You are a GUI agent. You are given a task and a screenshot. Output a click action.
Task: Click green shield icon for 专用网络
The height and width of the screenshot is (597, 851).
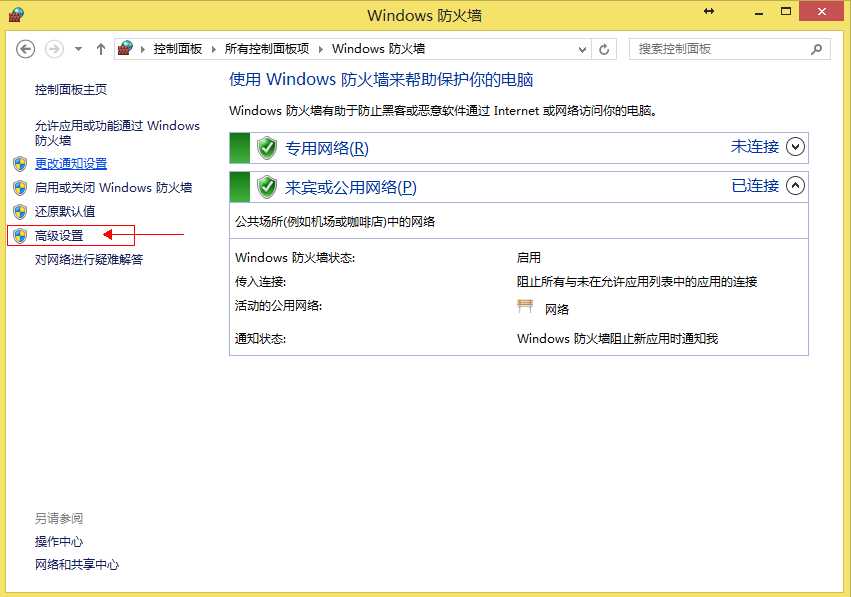point(267,148)
